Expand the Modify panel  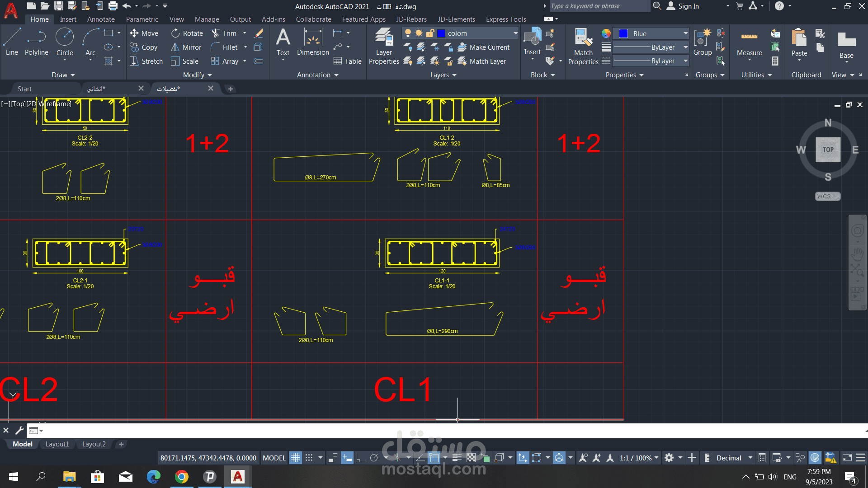tap(197, 75)
